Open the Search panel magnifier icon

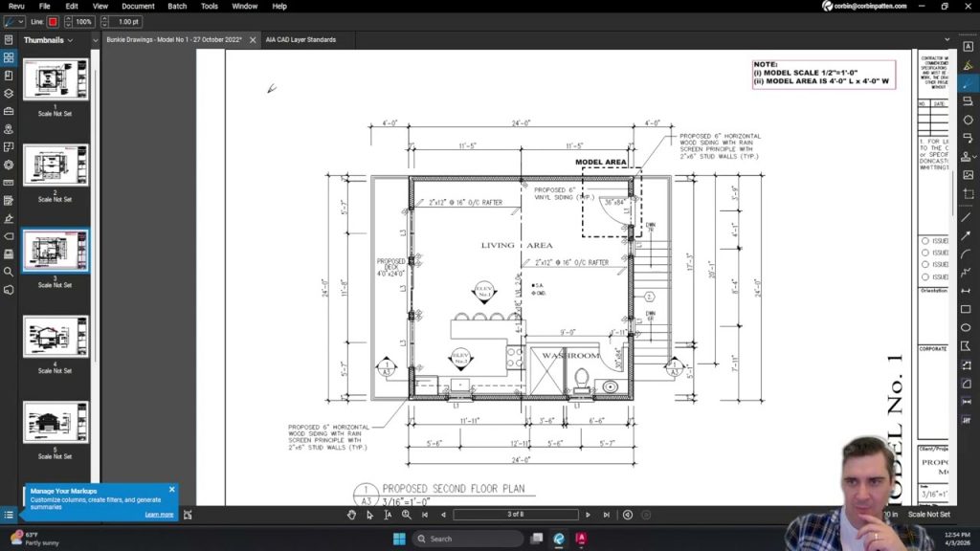pyautogui.click(x=9, y=272)
